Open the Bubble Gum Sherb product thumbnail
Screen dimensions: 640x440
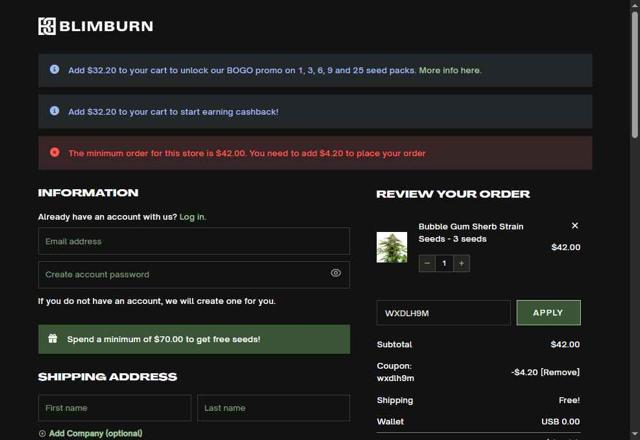pos(391,247)
